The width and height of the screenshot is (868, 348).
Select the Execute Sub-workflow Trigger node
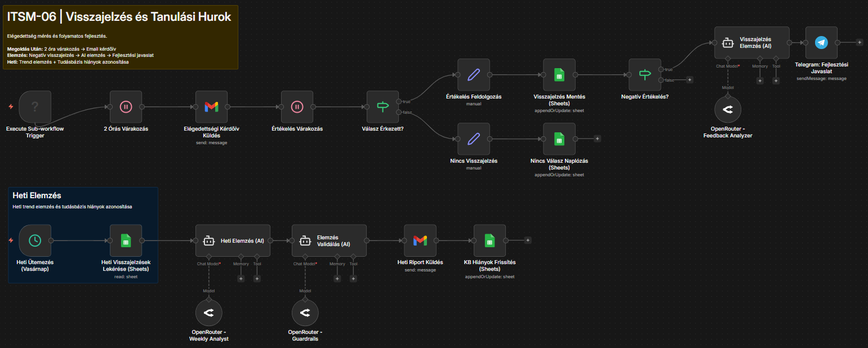pyautogui.click(x=35, y=106)
